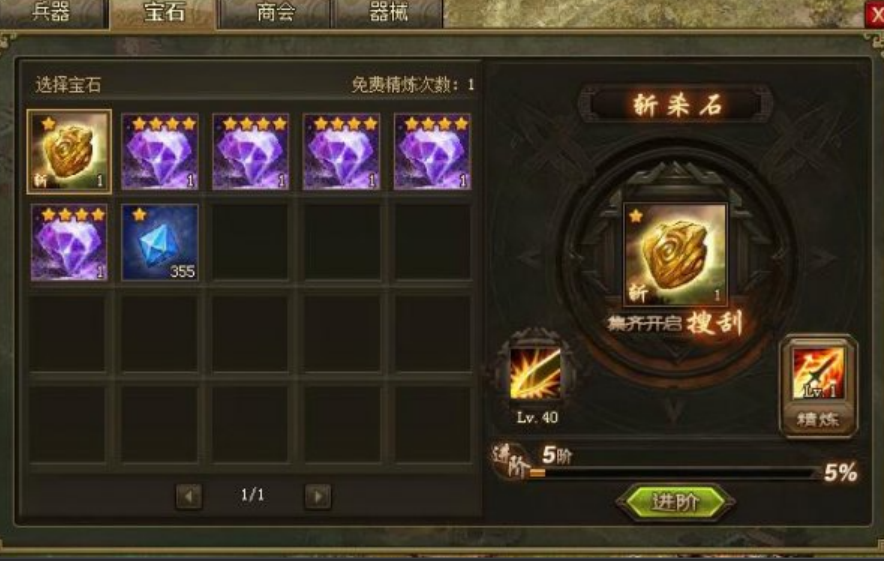Click the large gold gem in the center socket
Viewport: 884px width, 561px height.
[x=675, y=255]
